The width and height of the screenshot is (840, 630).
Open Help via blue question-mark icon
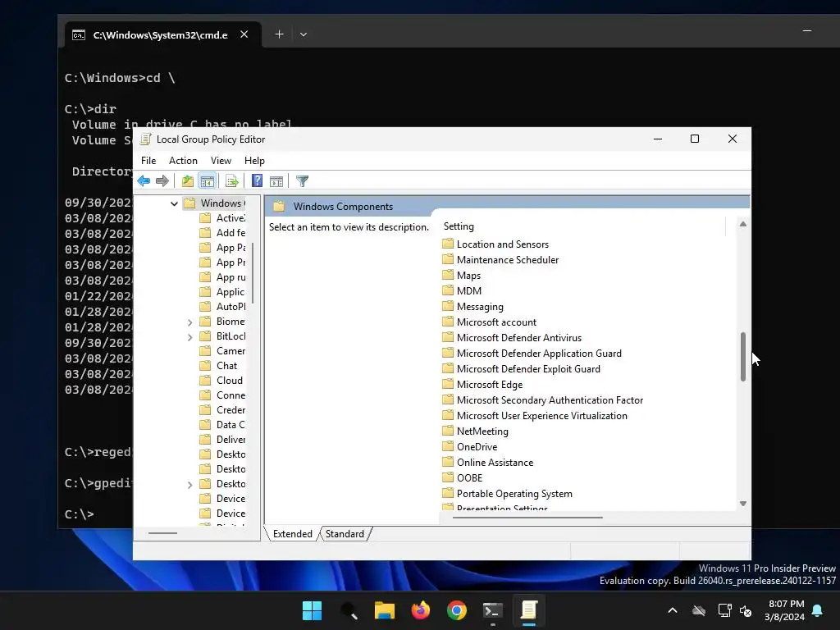(x=257, y=181)
